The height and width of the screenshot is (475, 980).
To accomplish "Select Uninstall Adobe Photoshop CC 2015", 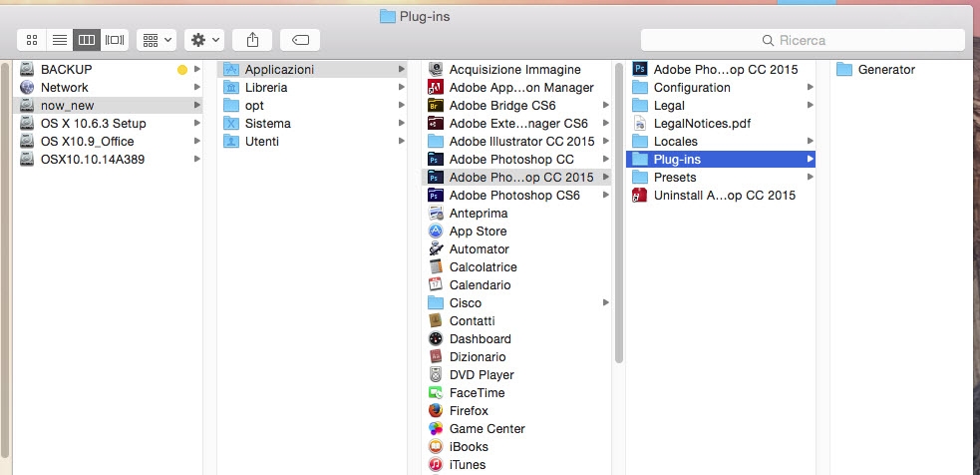I will coord(724,196).
